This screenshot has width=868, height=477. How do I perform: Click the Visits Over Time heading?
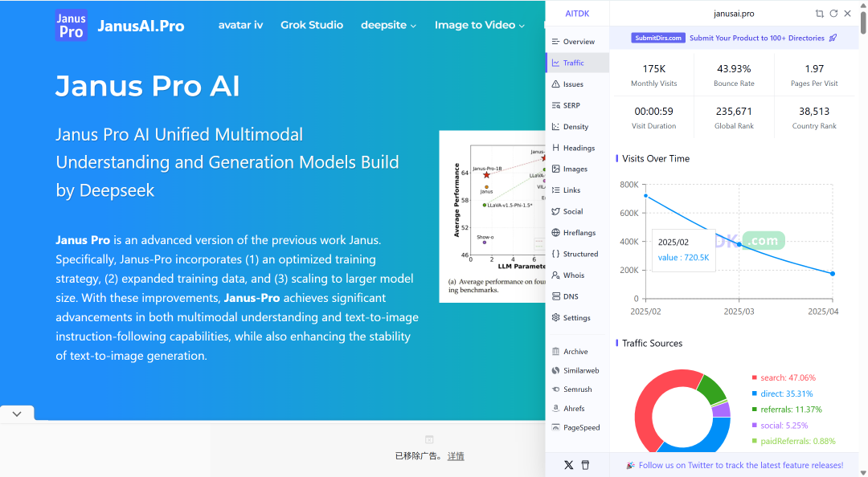[x=656, y=158]
